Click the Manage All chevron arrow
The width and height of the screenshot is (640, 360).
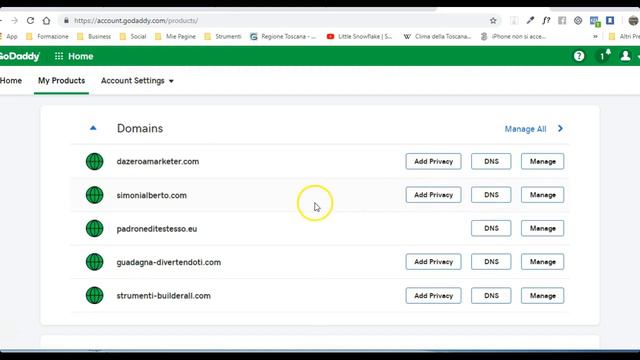560,129
